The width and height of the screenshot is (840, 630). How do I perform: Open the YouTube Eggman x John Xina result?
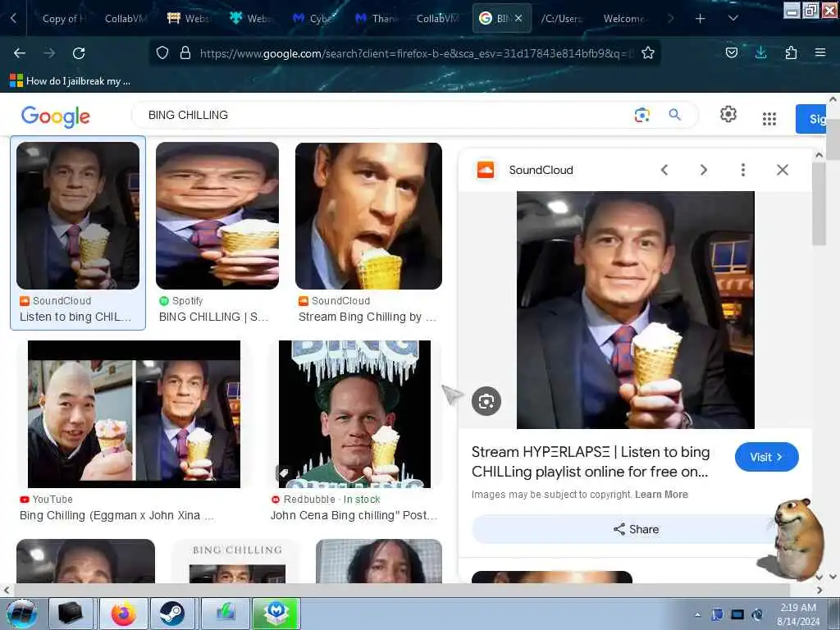coord(134,431)
